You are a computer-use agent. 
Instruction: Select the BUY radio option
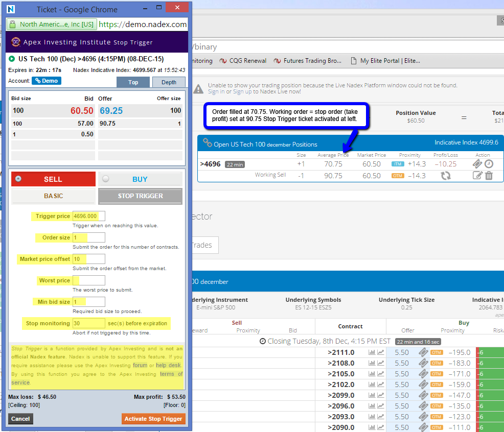105,179
